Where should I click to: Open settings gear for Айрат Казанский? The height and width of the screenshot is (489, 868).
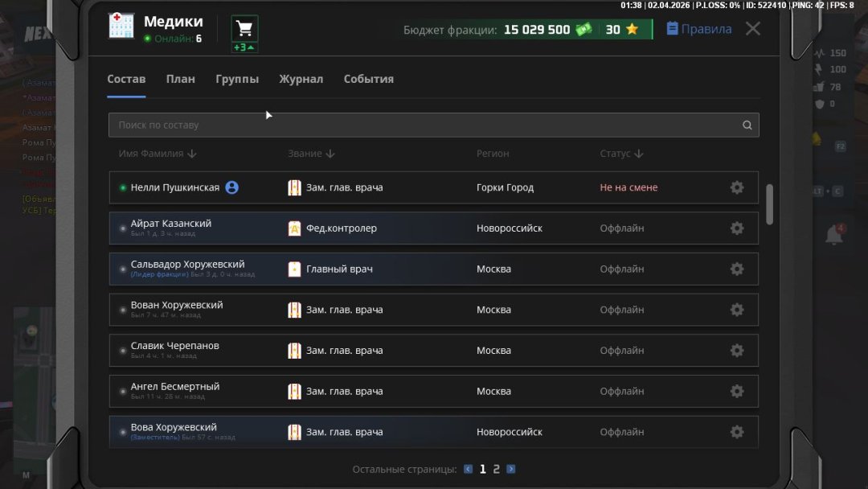click(736, 228)
